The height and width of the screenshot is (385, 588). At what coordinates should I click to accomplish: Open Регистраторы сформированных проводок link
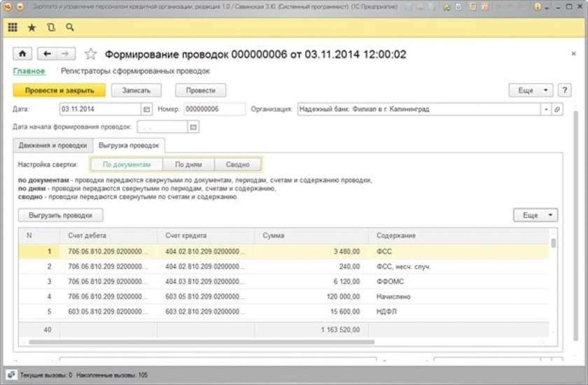coord(135,71)
